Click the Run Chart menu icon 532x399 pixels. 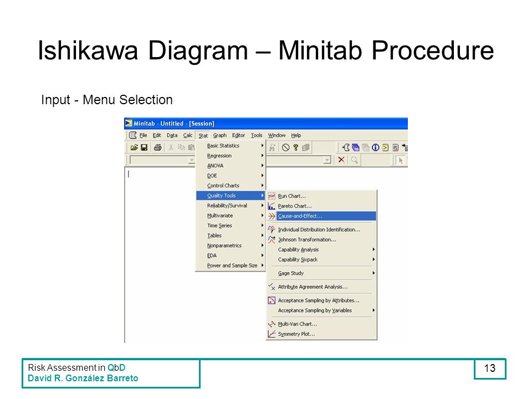[x=272, y=196]
